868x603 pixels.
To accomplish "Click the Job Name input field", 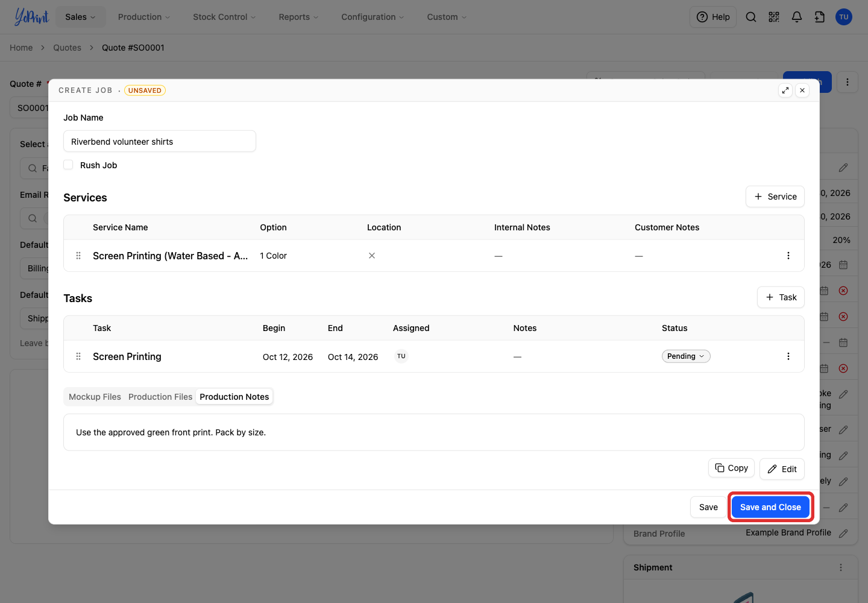I will pos(160,141).
